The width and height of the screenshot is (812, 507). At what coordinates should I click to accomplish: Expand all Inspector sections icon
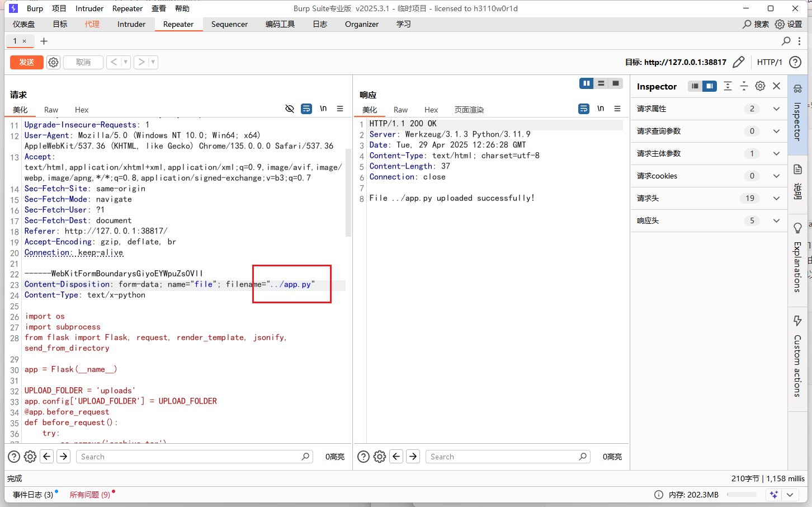coord(728,86)
